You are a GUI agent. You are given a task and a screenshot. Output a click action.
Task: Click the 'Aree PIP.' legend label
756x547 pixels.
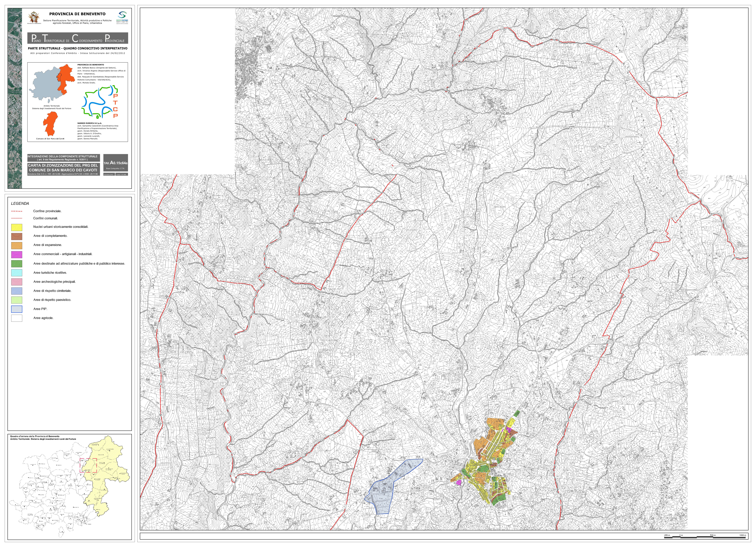(40, 309)
